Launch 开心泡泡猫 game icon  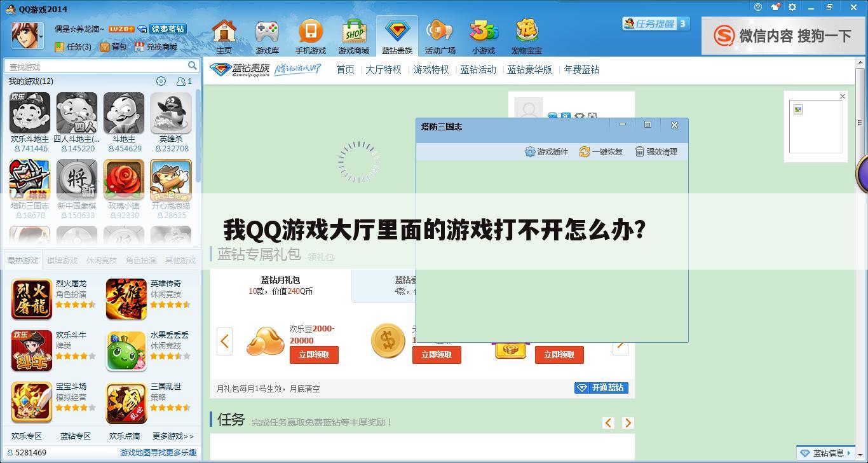tap(171, 180)
